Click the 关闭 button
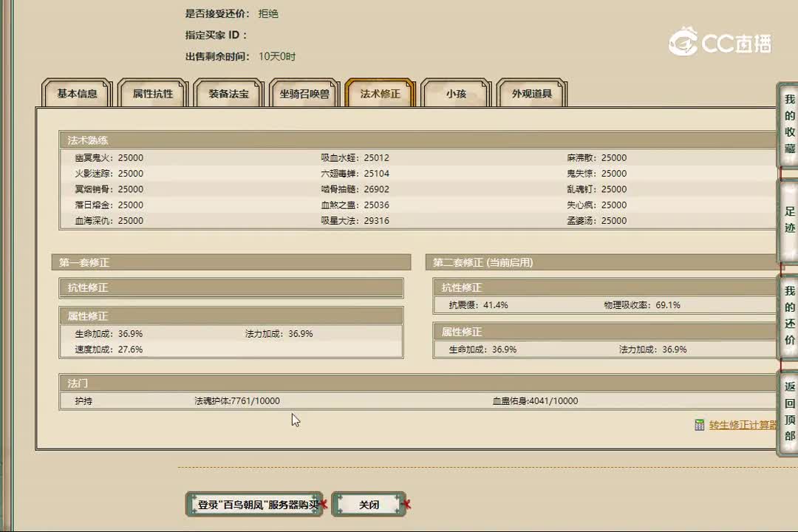The height and width of the screenshot is (532, 798). pyautogui.click(x=369, y=504)
